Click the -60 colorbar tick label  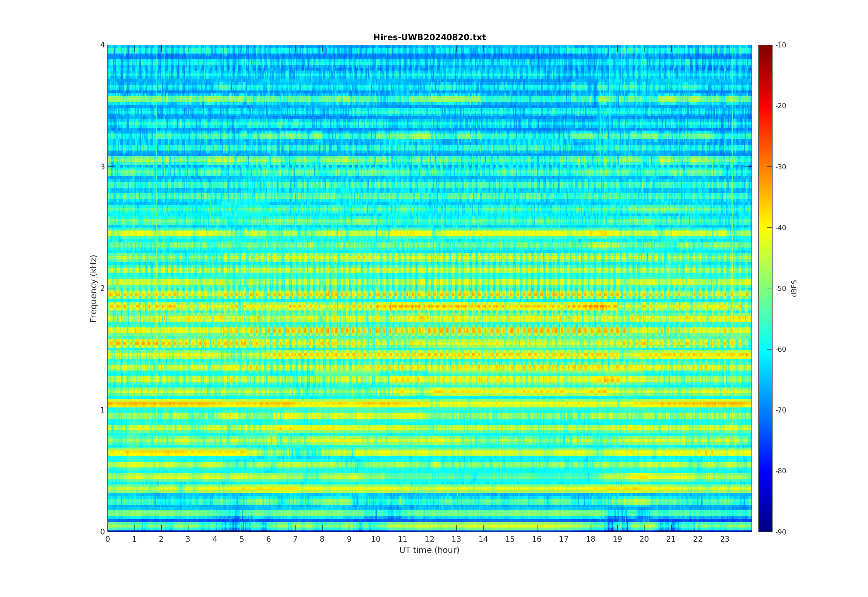coord(780,350)
